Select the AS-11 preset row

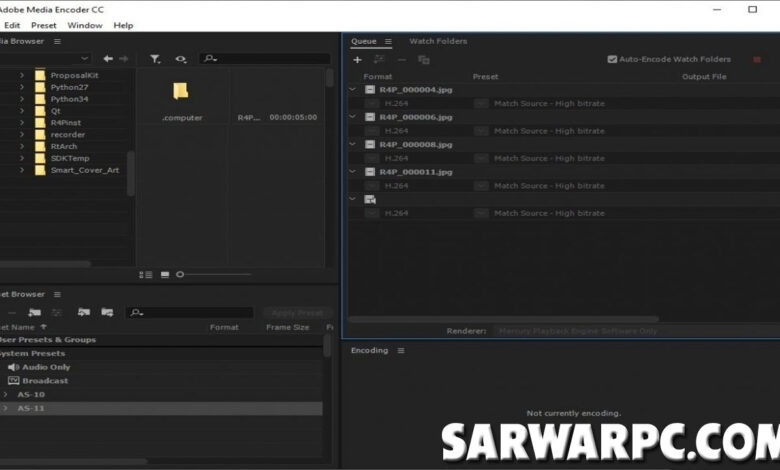[x=161, y=408]
